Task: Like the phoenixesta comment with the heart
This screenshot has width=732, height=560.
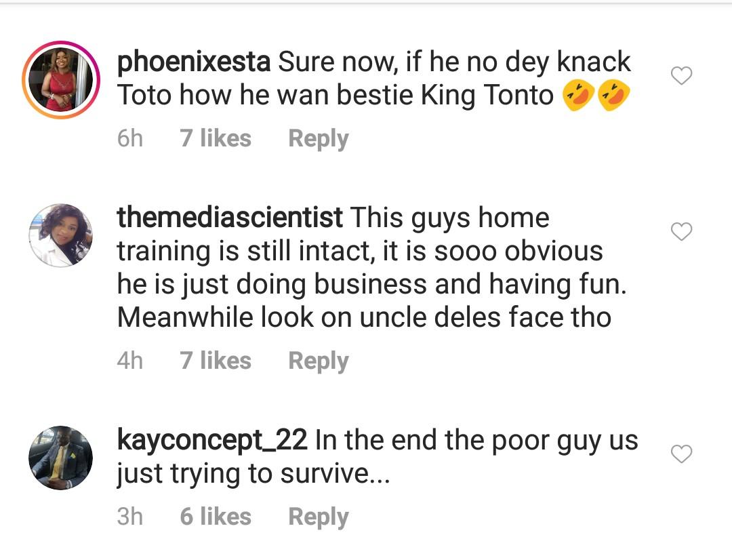Action: tap(681, 76)
